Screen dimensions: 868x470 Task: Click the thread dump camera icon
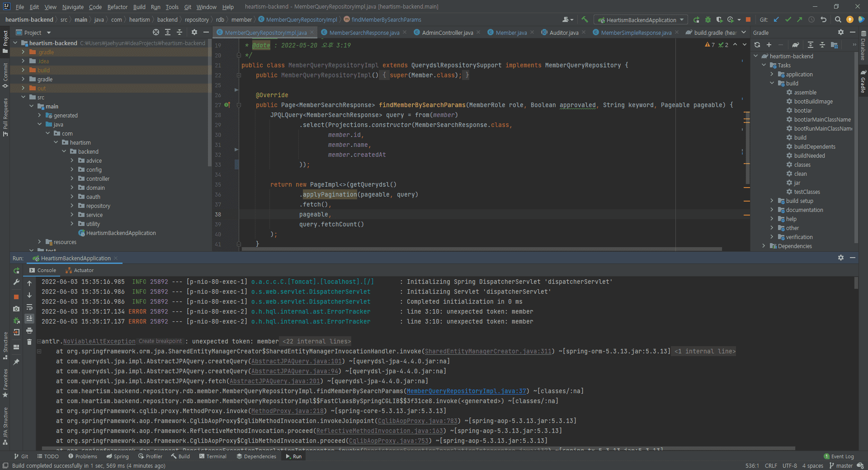coord(16,309)
